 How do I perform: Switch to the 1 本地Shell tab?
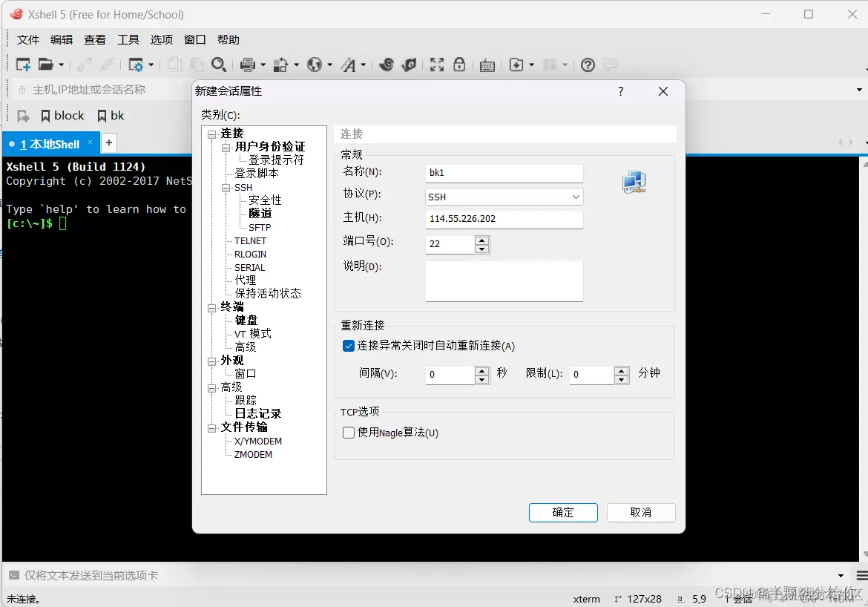click(x=50, y=145)
